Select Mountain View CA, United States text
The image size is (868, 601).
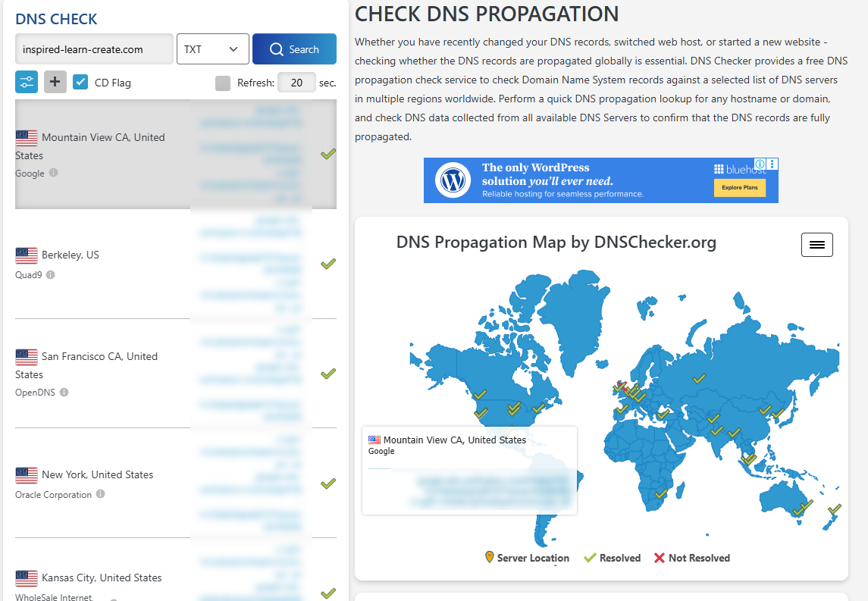(x=90, y=146)
